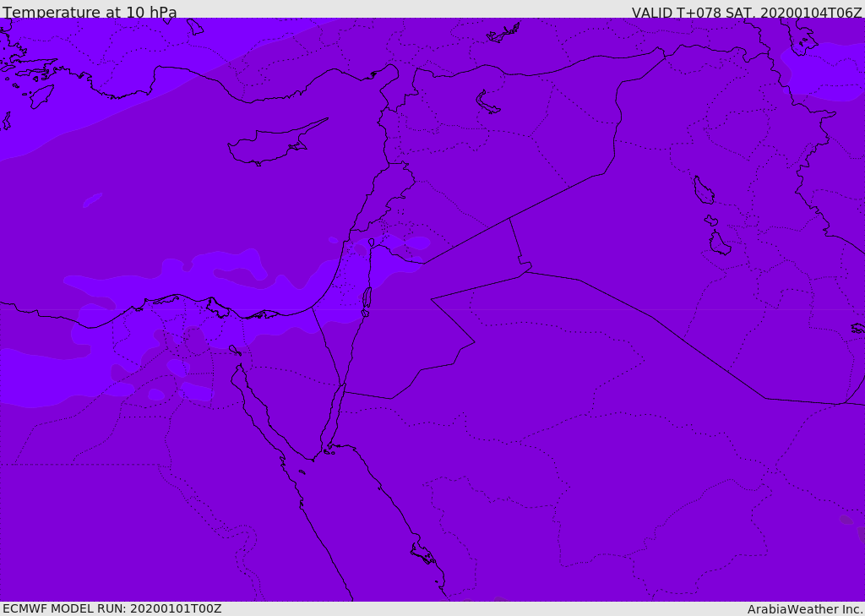Click the Dead Sea outline on the map
Screen dimensions: 865x616
[x=367, y=302]
